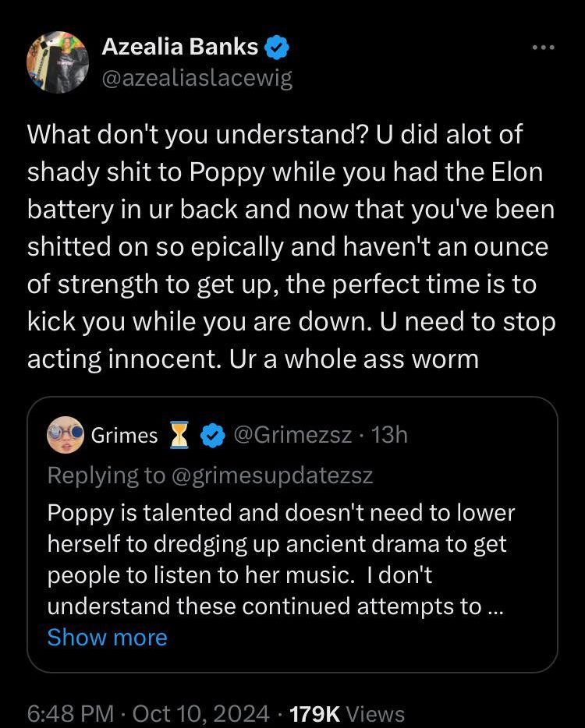This screenshot has height=728, width=585.
Task: Click the 13h timestamp on quoted tweet
Action: click(x=390, y=436)
